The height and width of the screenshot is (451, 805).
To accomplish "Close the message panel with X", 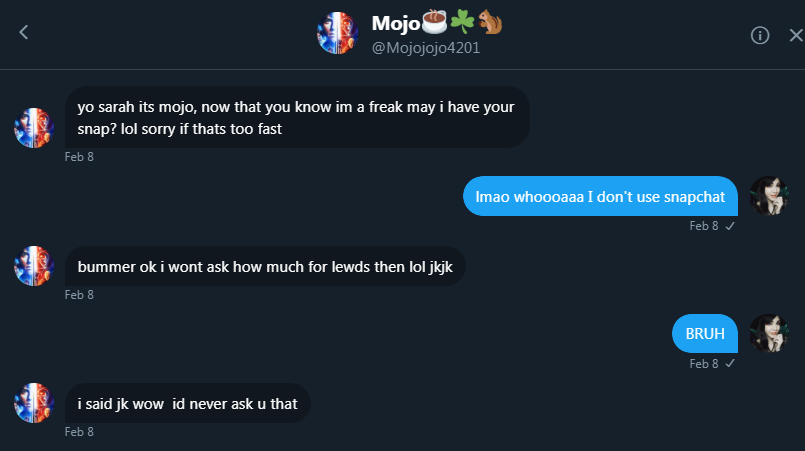I will pyautogui.click(x=796, y=35).
